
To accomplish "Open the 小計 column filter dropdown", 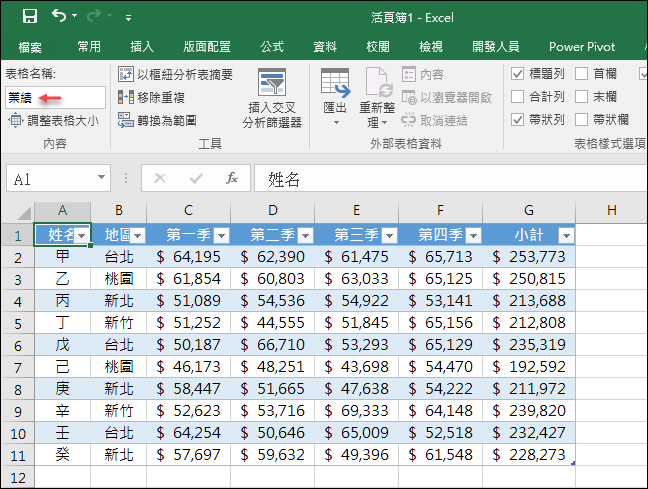I will pyautogui.click(x=566, y=235).
